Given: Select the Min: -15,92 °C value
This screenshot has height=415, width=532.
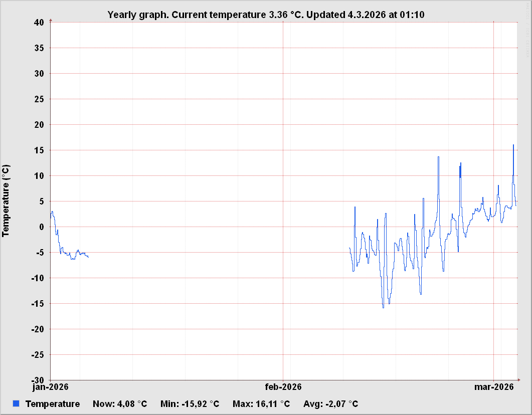Looking at the screenshot, I should pos(190,404).
